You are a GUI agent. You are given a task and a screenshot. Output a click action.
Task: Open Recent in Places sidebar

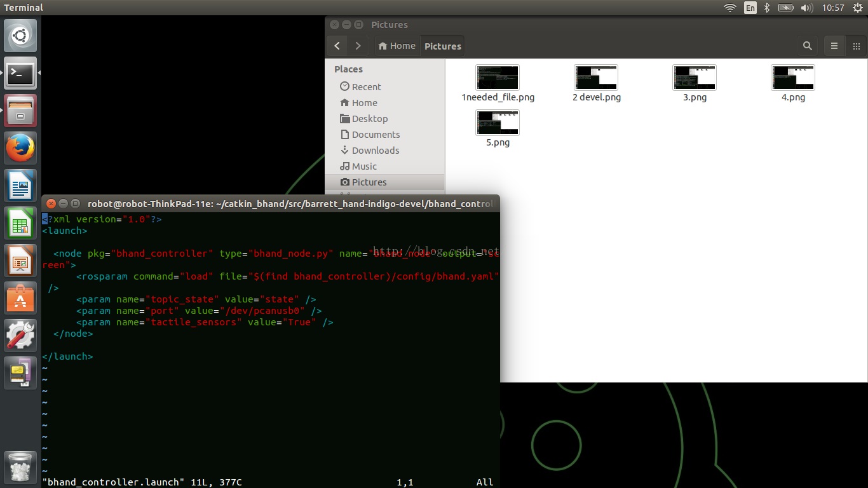tap(366, 86)
